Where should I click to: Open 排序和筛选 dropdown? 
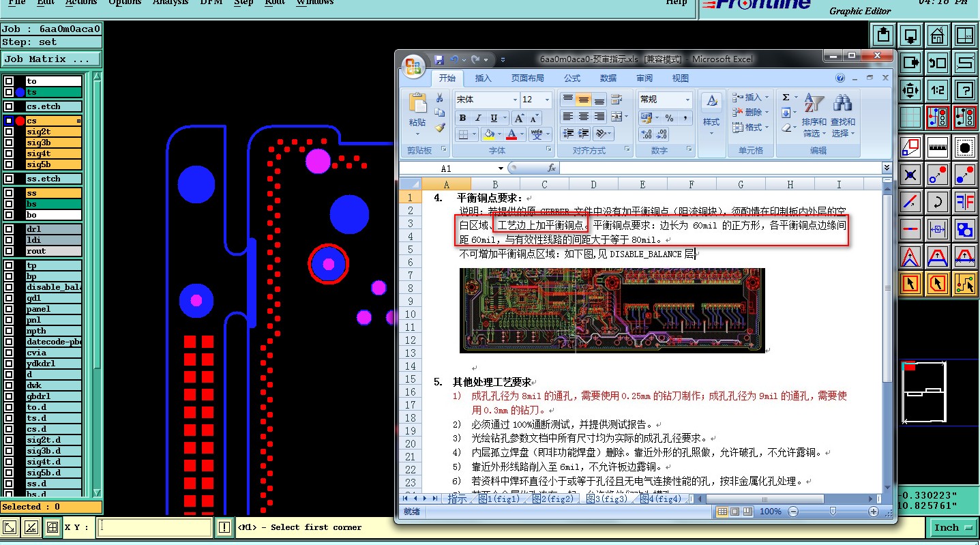pyautogui.click(x=814, y=114)
